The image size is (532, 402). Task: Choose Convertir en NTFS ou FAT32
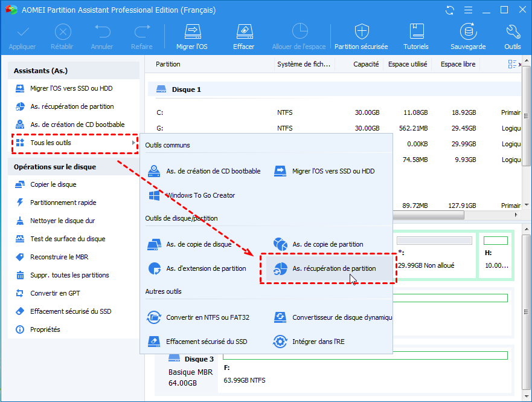coord(199,317)
